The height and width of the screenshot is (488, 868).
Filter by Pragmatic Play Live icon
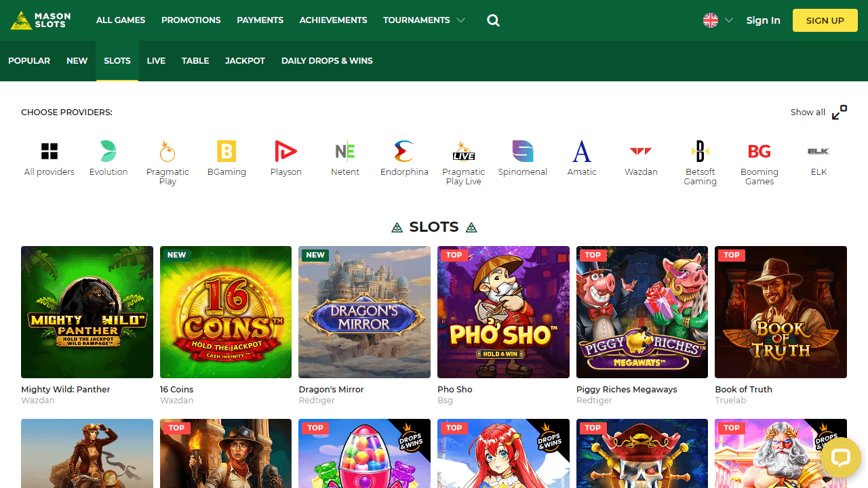click(x=464, y=150)
